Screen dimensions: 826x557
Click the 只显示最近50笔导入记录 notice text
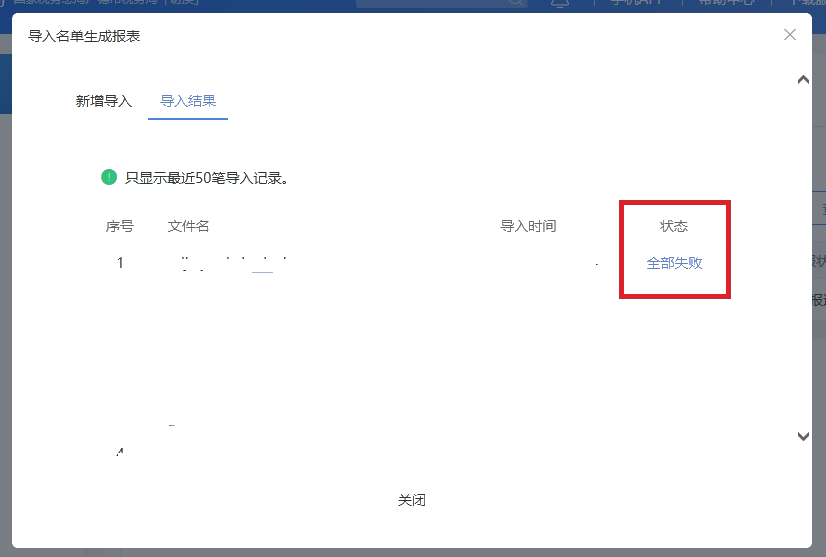[206, 178]
